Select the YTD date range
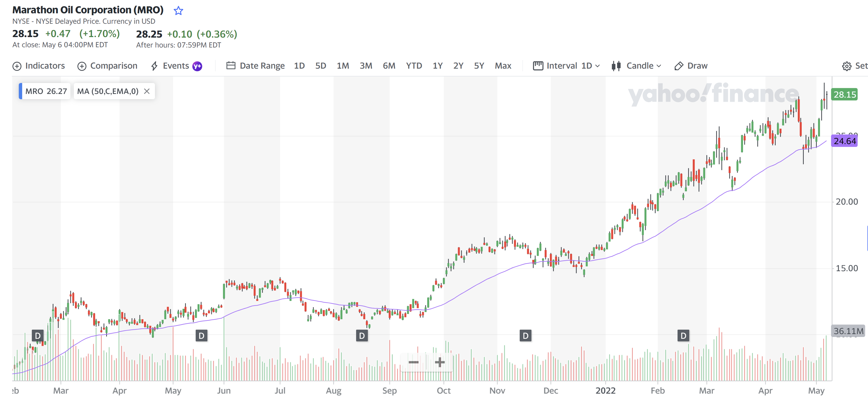The height and width of the screenshot is (409, 868). coord(414,66)
